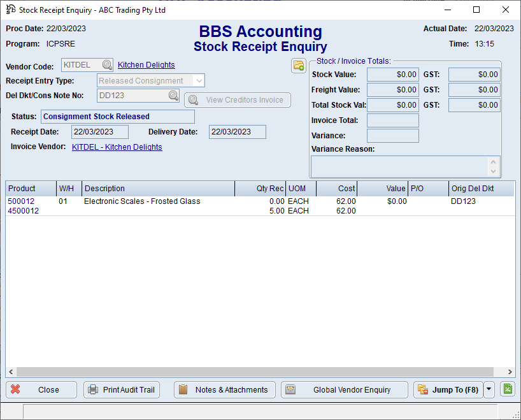521x420 pixels.
Task: Open Notes & Attachments
Action: (224, 389)
